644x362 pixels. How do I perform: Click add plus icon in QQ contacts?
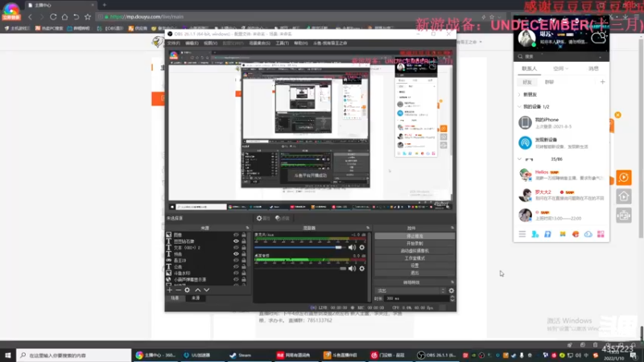[602, 82]
